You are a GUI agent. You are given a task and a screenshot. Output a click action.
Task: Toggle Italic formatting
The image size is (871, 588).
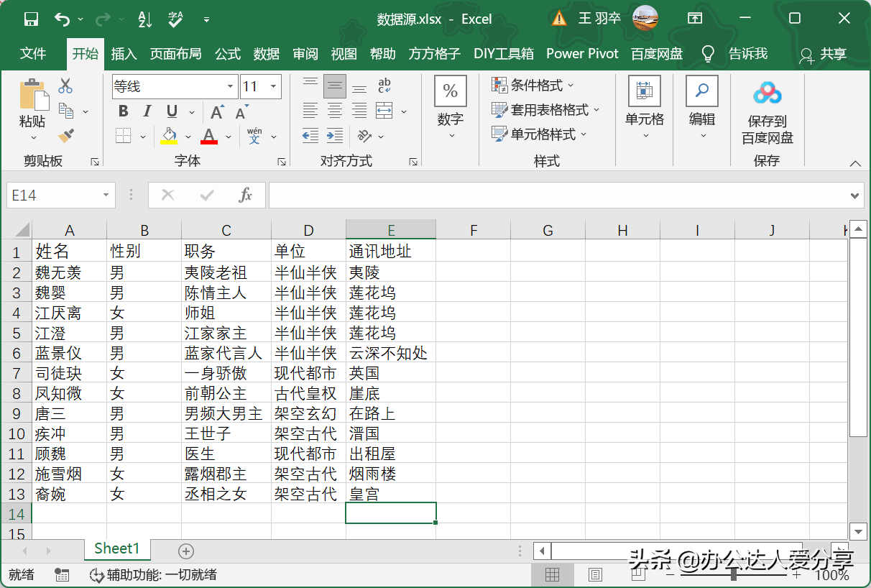(147, 111)
